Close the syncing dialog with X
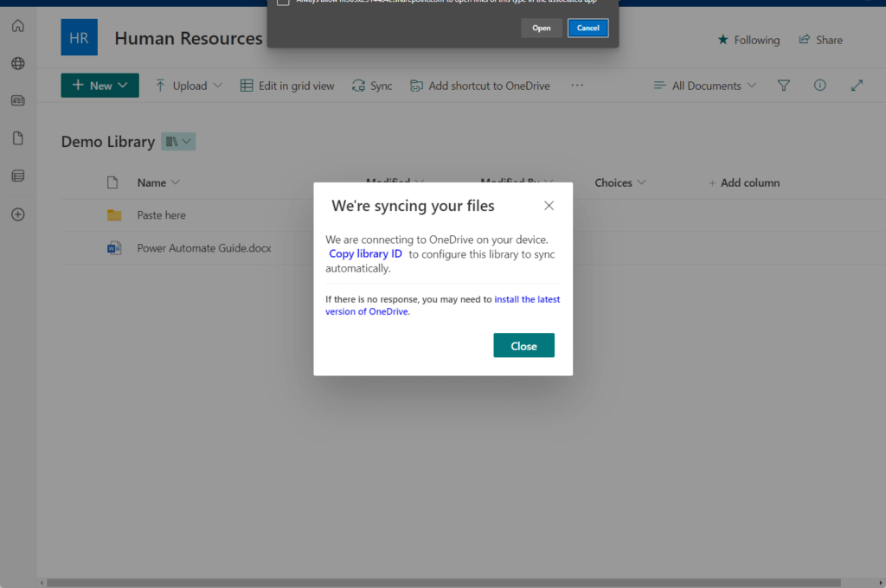This screenshot has width=886, height=588. [x=549, y=206]
